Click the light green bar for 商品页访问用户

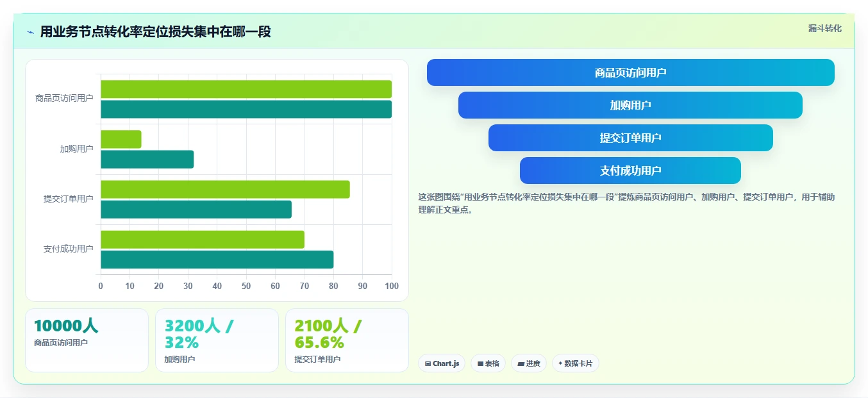pos(246,89)
